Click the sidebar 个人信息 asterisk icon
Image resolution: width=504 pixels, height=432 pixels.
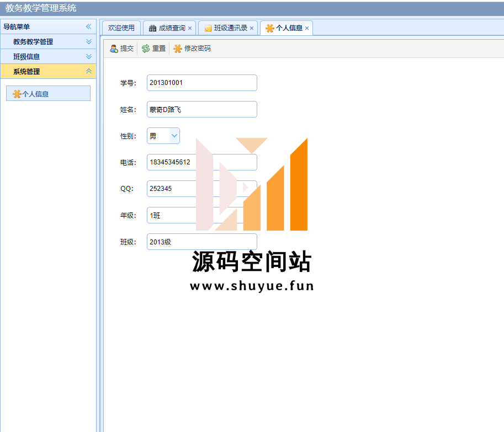click(17, 94)
